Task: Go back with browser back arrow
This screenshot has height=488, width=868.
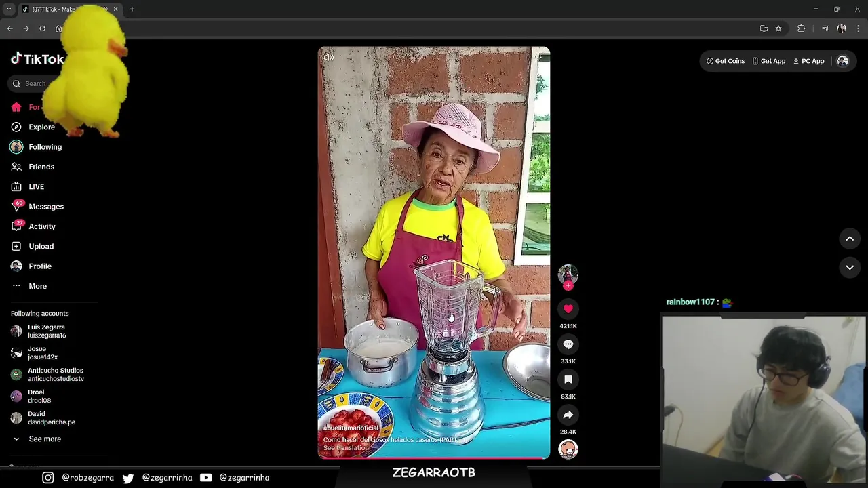Action: pyautogui.click(x=10, y=28)
